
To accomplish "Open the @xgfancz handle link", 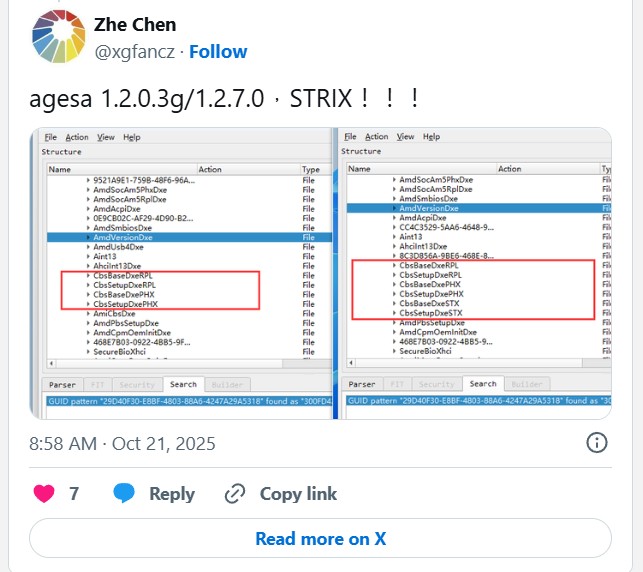I will (135, 52).
